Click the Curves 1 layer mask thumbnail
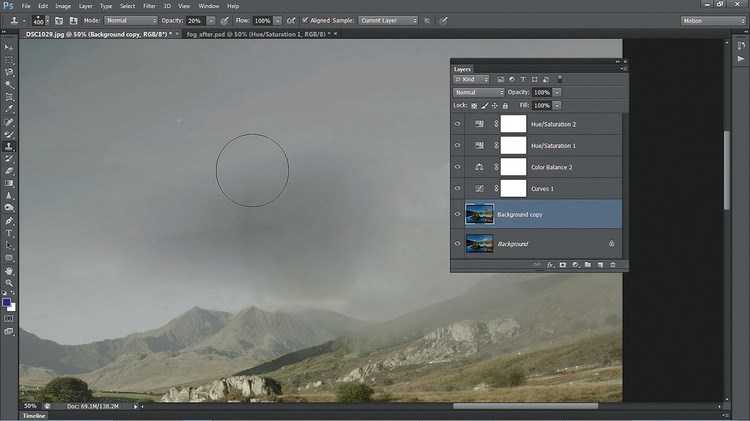The height and width of the screenshot is (421, 750). click(x=513, y=188)
